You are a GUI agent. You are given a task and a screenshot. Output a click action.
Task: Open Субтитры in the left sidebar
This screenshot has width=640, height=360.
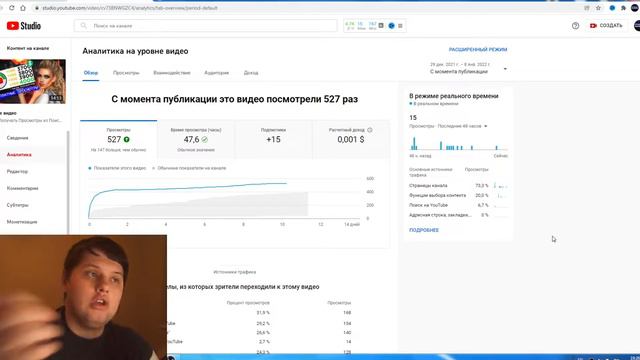pyautogui.click(x=18, y=205)
